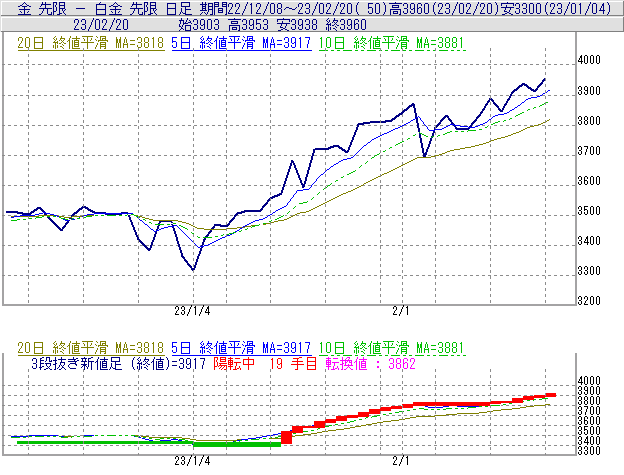Click the 23/1/4 date label under lower chart
This screenshot has width=624, height=475.
pos(192,461)
